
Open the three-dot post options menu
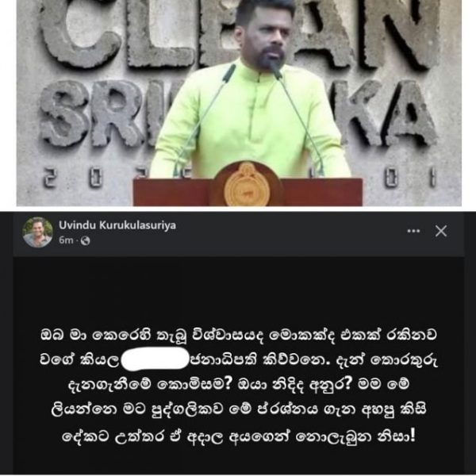point(413,231)
